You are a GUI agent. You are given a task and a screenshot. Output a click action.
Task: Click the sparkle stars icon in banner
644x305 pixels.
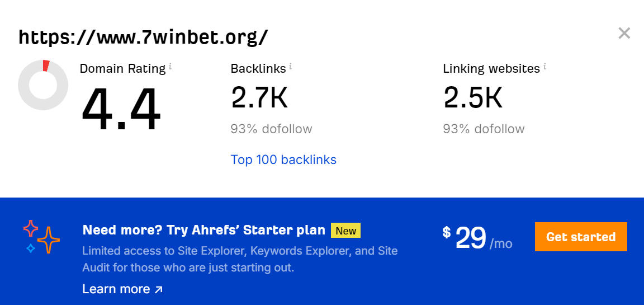[x=41, y=237]
